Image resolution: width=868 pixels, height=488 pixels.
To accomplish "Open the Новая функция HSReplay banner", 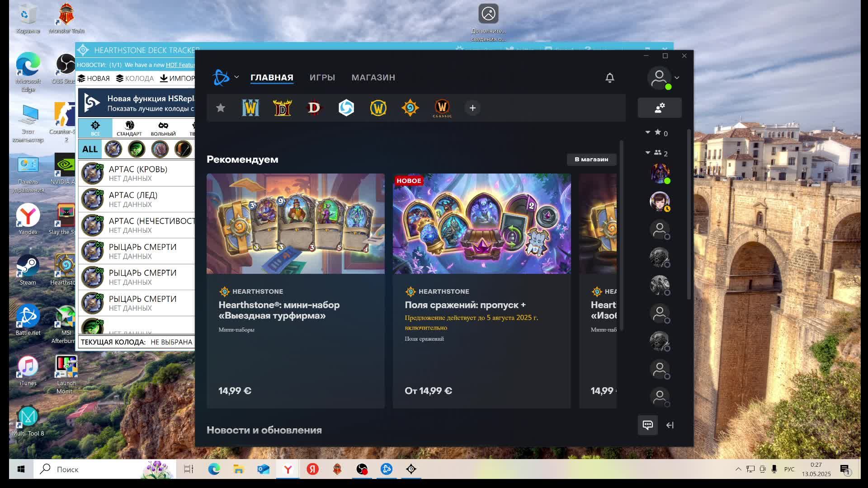I will (137, 103).
